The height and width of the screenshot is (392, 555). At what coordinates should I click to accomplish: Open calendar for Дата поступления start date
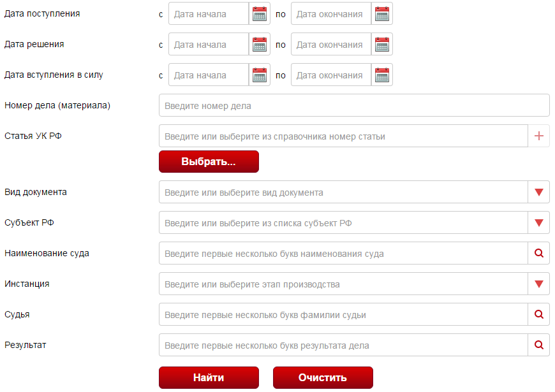coord(259,14)
